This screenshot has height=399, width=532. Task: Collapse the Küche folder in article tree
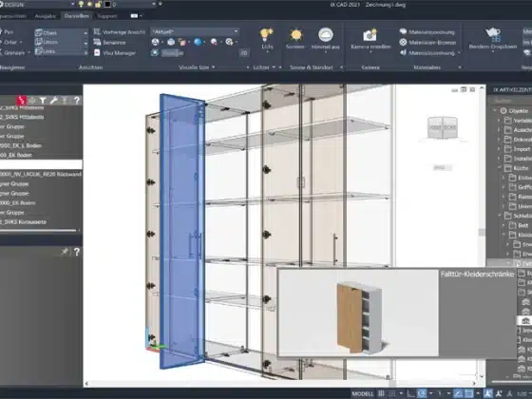[x=500, y=168]
